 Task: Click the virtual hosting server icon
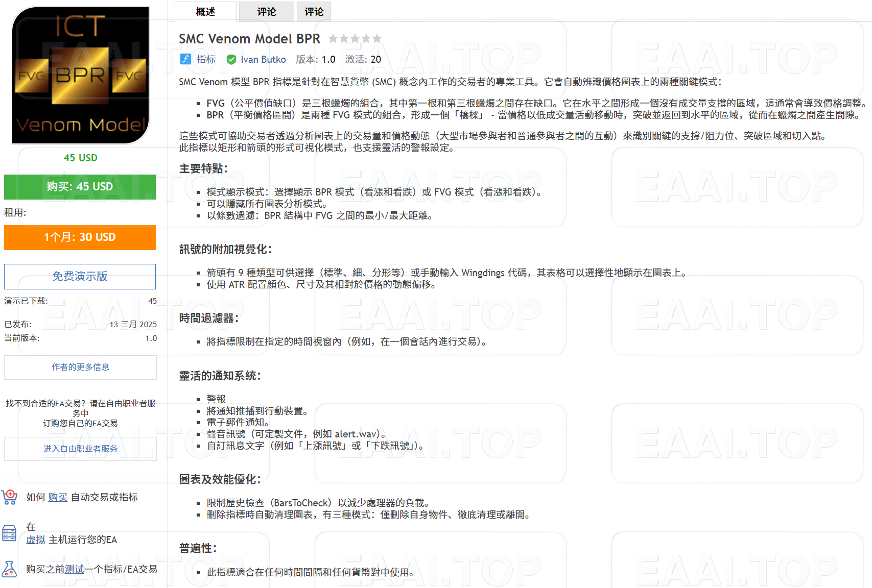9,533
